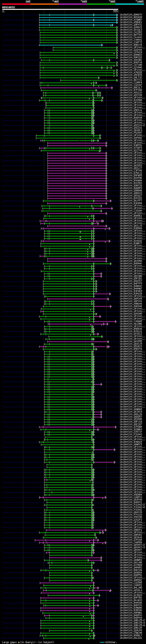Click the green ~80% identity legend bar
The image size is (146, 644).
click(101, 4)
